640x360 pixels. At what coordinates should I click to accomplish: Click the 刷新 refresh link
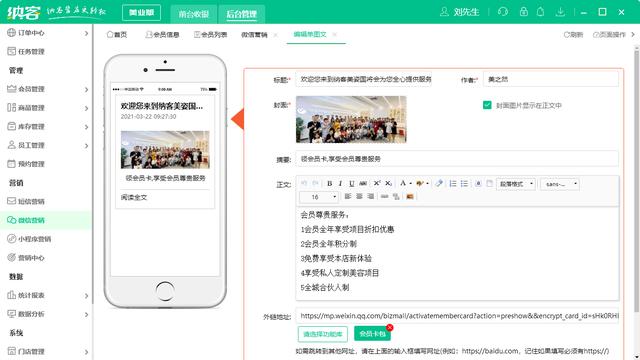click(573, 35)
